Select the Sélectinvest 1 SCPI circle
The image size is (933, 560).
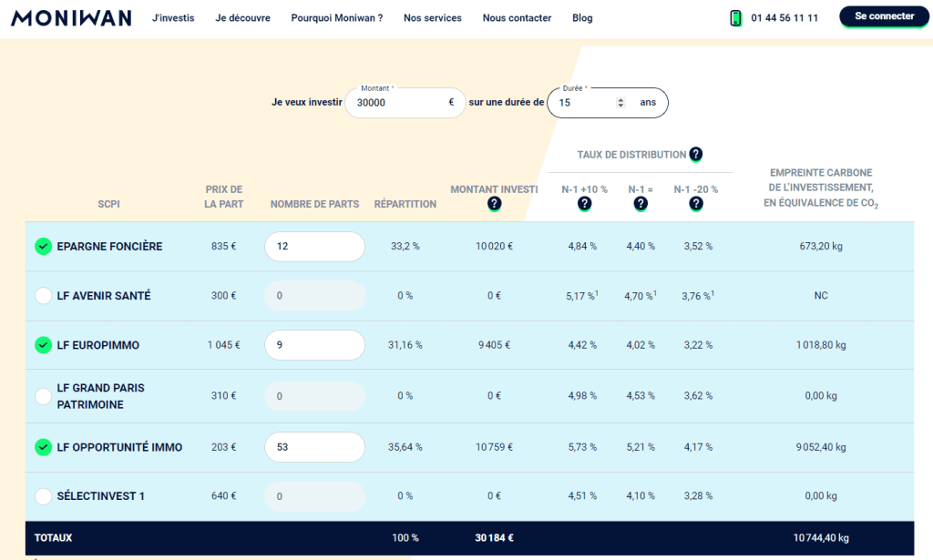point(43,495)
